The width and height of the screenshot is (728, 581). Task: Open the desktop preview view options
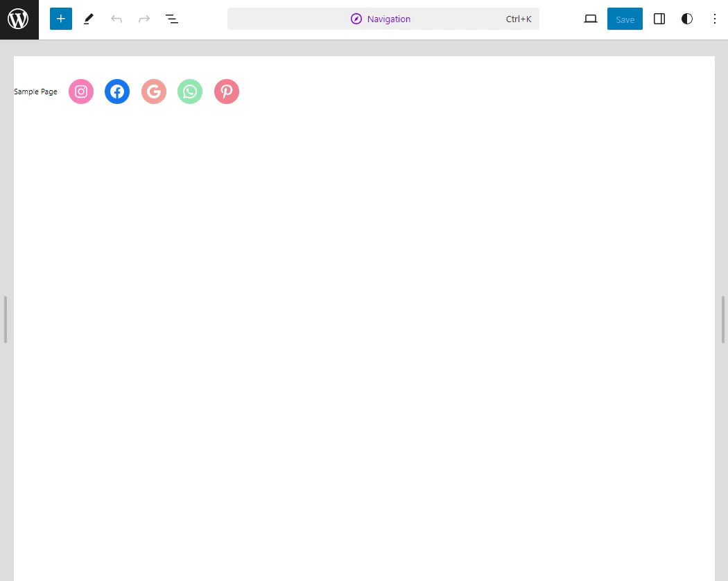(591, 19)
